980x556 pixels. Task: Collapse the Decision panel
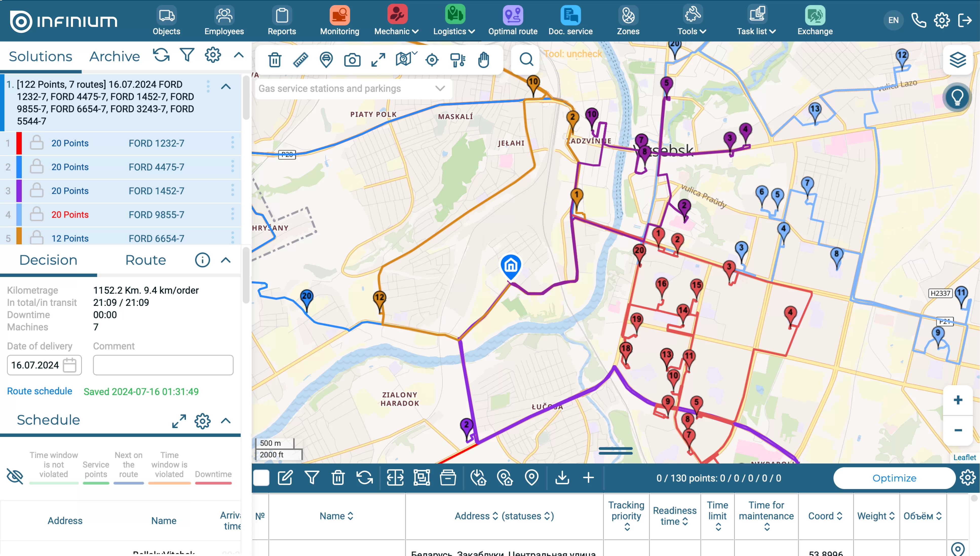226,260
